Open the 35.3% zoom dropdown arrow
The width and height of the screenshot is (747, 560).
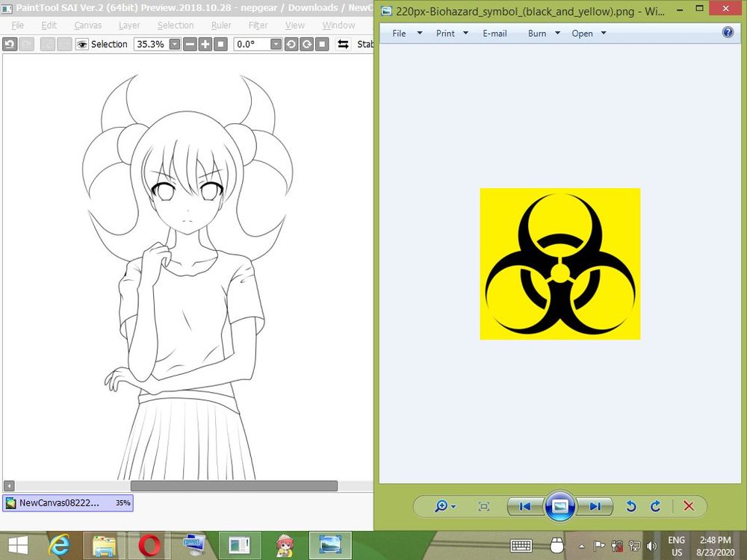(175, 44)
